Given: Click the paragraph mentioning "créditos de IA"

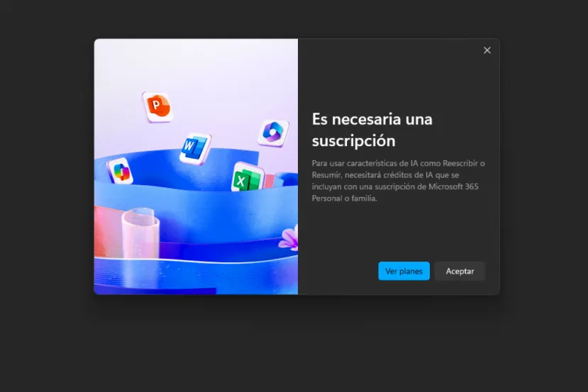Looking at the screenshot, I should click(398, 181).
